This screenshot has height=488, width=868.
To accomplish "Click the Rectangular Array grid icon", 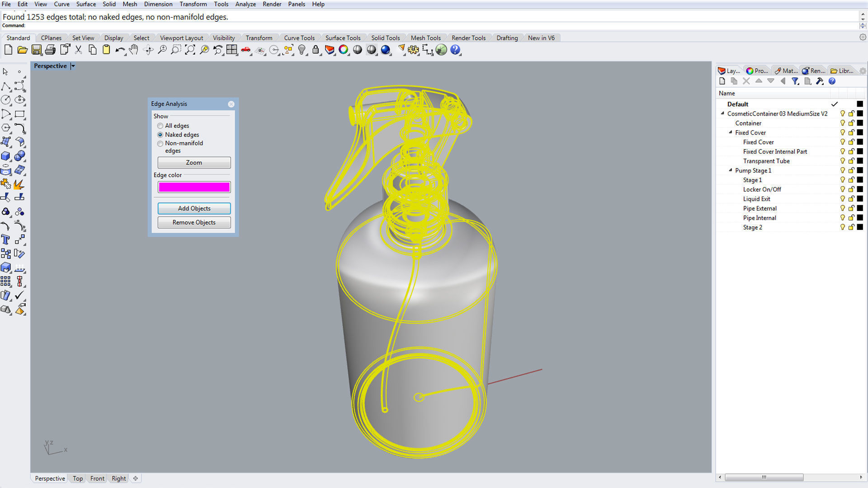I will pos(6,282).
